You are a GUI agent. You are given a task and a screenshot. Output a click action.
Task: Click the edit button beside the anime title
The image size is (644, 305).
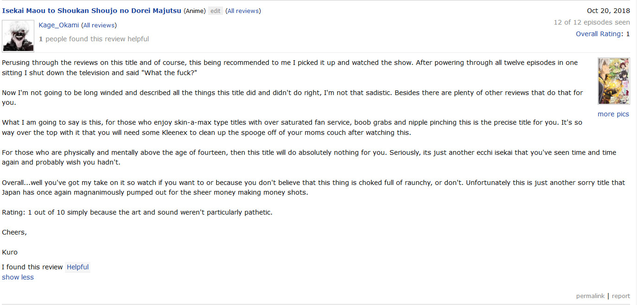click(x=216, y=11)
